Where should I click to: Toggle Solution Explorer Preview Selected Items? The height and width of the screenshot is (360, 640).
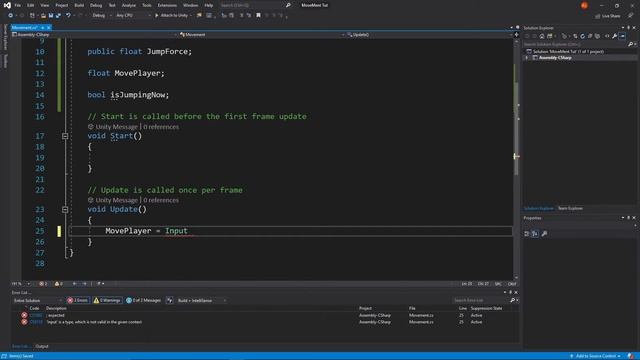[x=622, y=36]
